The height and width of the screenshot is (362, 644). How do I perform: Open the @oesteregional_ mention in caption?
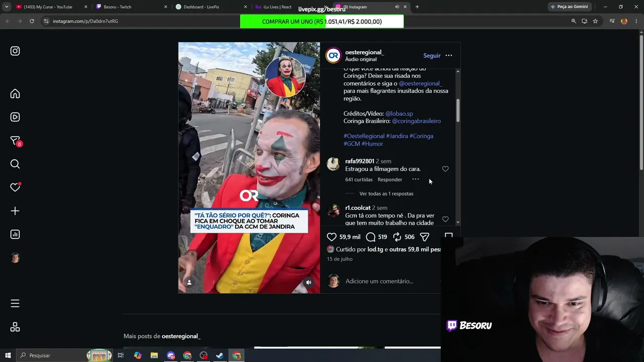[x=420, y=83]
